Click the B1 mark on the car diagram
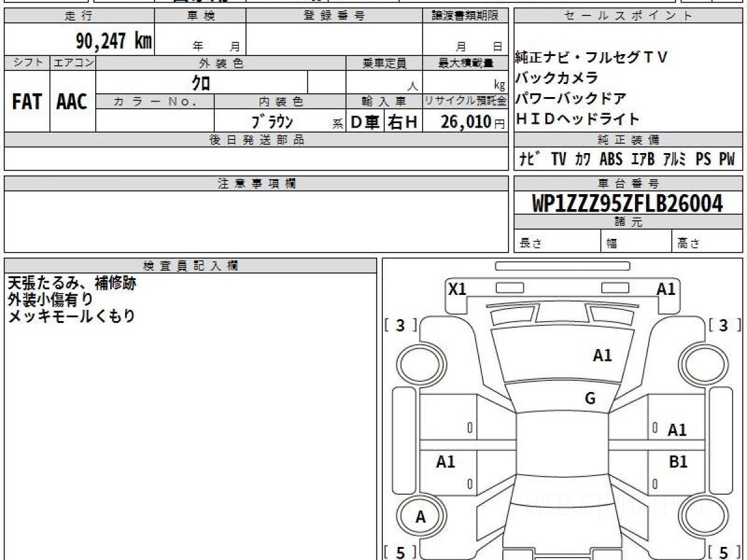747x560 pixels. tap(678, 462)
